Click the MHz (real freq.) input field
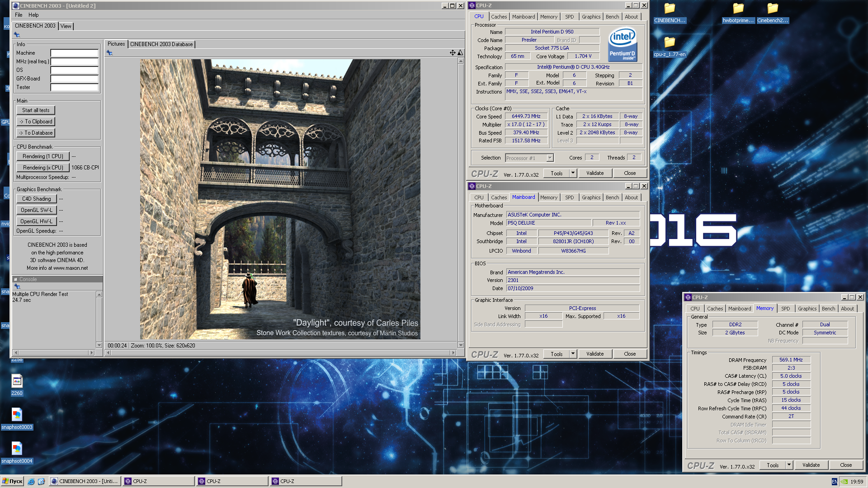Image resolution: width=868 pixels, height=488 pixels. pos(74,61)
